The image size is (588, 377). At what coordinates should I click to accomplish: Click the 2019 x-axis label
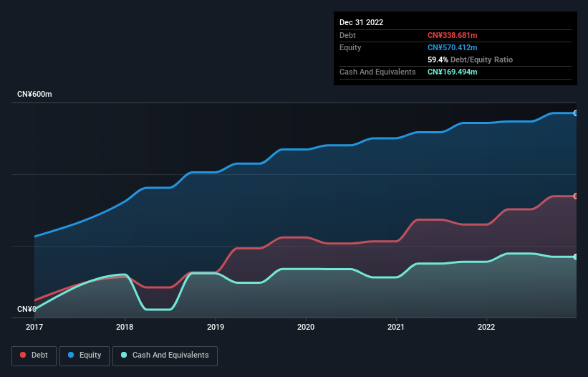(x=216, y=327)
